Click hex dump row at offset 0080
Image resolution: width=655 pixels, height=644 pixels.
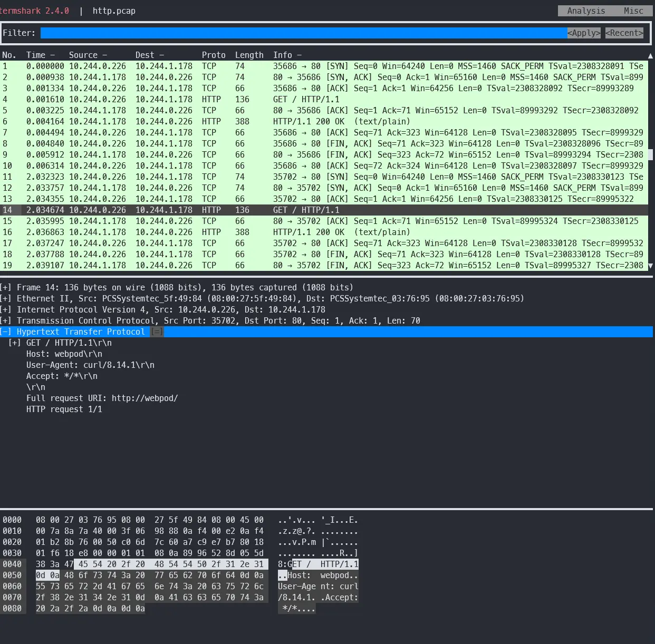click(158, 608)
